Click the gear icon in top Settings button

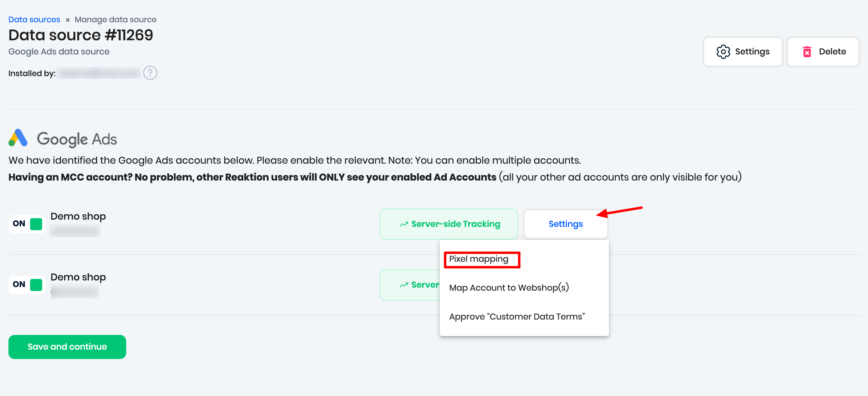pyautogui.click(x=723, y=52)
